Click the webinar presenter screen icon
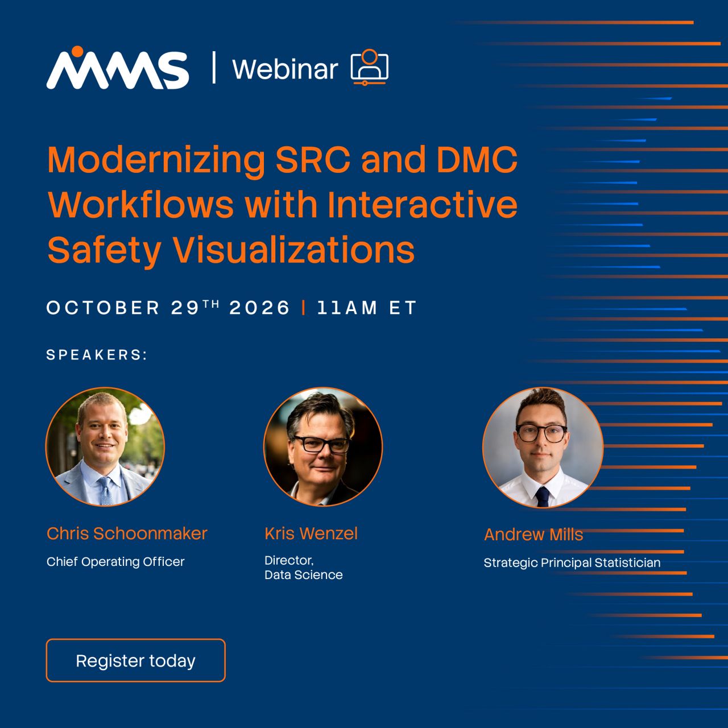 (x=370, y=67)
